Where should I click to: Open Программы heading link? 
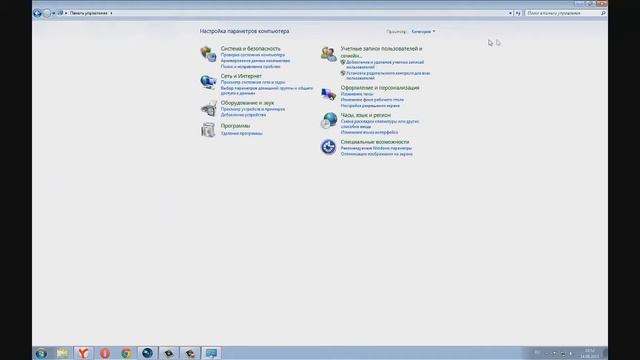pos(235,126)
